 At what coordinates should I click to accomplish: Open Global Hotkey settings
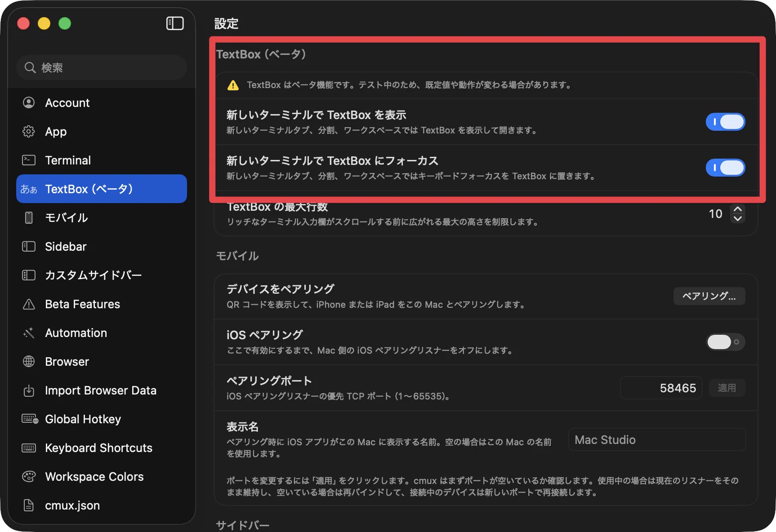pyautogui.click(x=102, y=419)
